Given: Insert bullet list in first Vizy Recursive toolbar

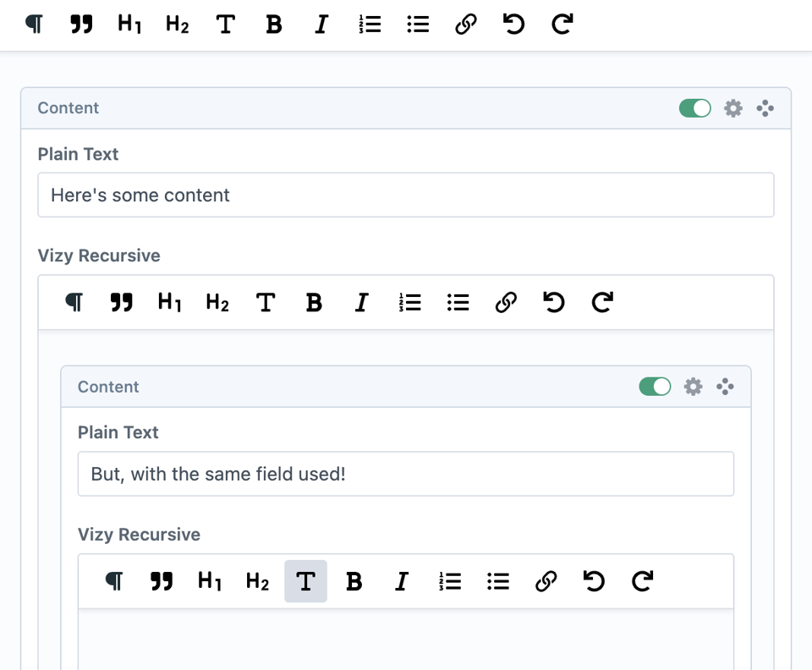Looking at the screenshot, I should tap(458, 302).
